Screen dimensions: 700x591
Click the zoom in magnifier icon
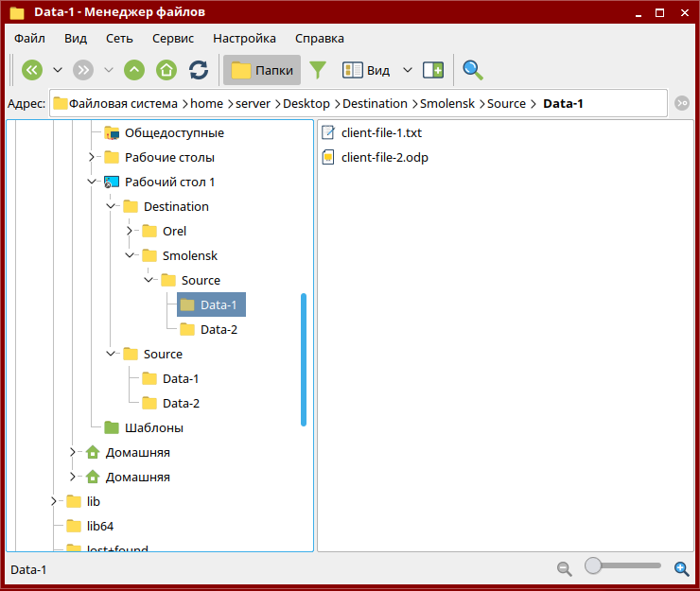click(682, 568)
